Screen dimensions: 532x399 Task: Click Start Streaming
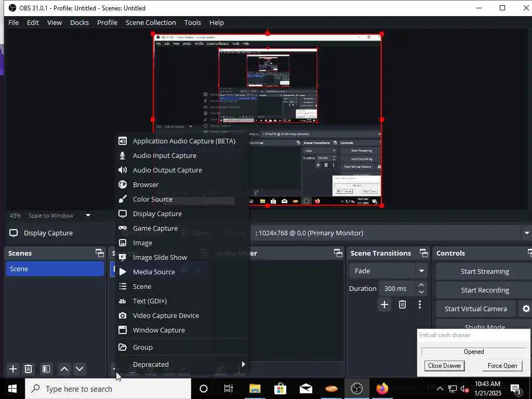pos(485,271)
